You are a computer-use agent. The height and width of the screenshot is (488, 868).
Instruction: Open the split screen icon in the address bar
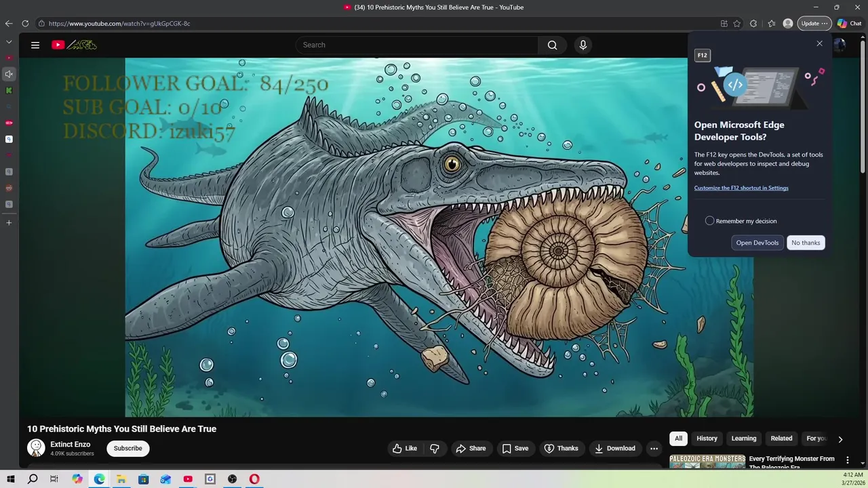coord(724,24)
